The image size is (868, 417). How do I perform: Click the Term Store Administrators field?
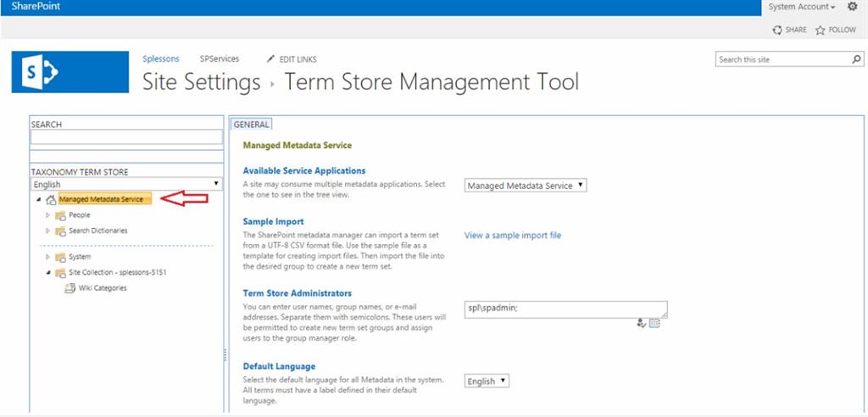click(x=565, y=309)
